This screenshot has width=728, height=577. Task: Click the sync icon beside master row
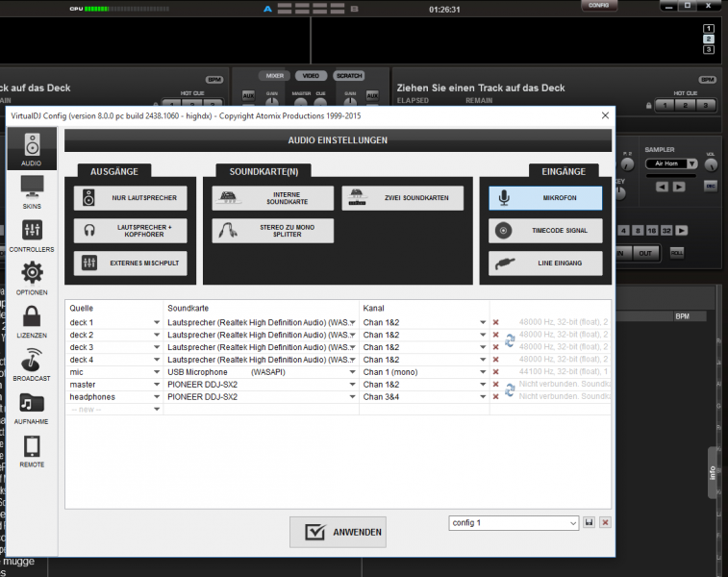pyautogui.click(x=510, y=390)
